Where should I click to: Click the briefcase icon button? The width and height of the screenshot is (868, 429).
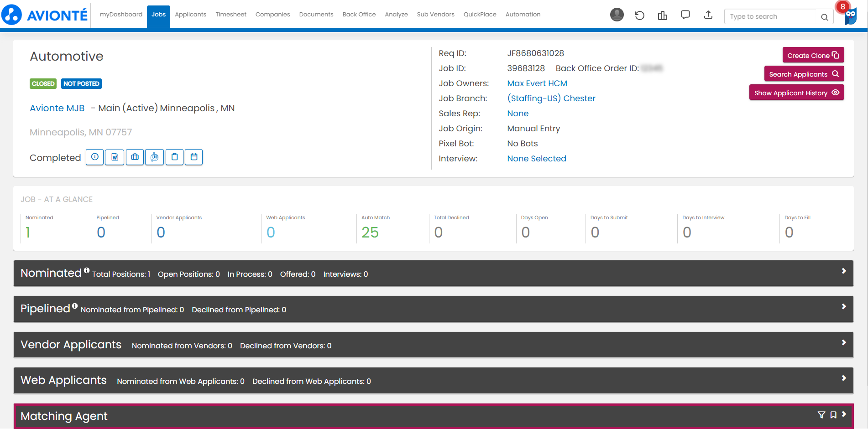[135, 157]
